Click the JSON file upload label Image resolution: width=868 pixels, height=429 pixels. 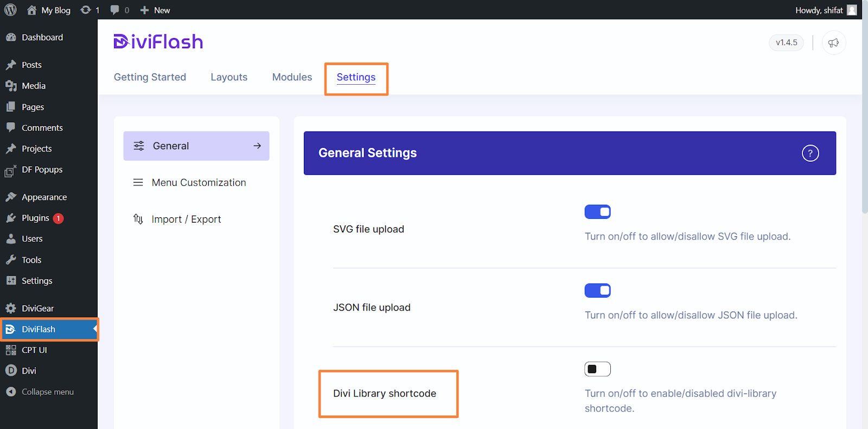click(372, 307)
